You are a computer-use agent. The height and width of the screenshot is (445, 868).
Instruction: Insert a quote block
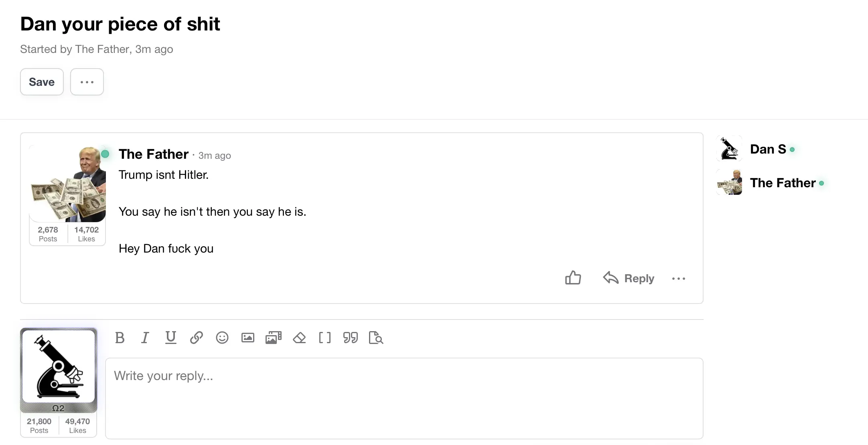(x=351, y=338)
